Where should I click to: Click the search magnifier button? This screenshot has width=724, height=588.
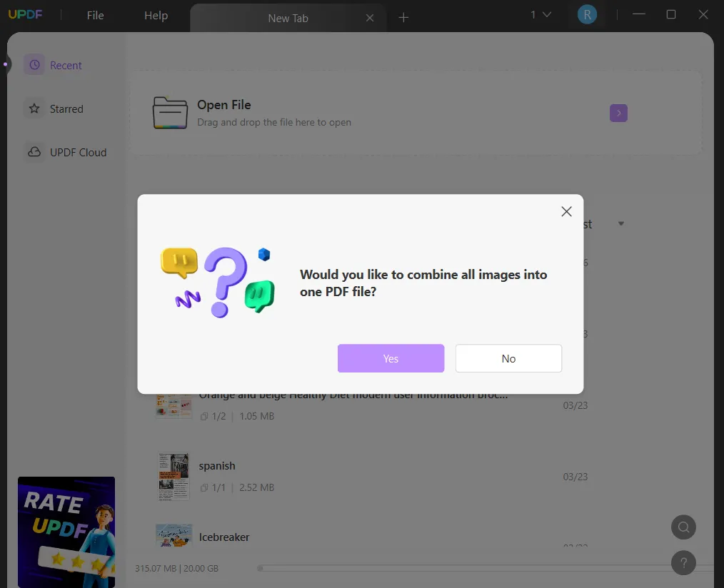683,527
